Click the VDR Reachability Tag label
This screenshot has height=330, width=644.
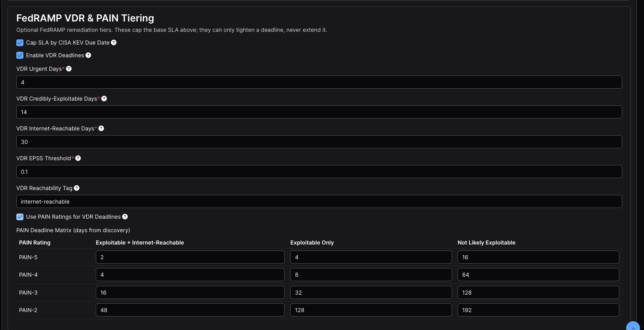pyautogui.click(x=44, y=188)
